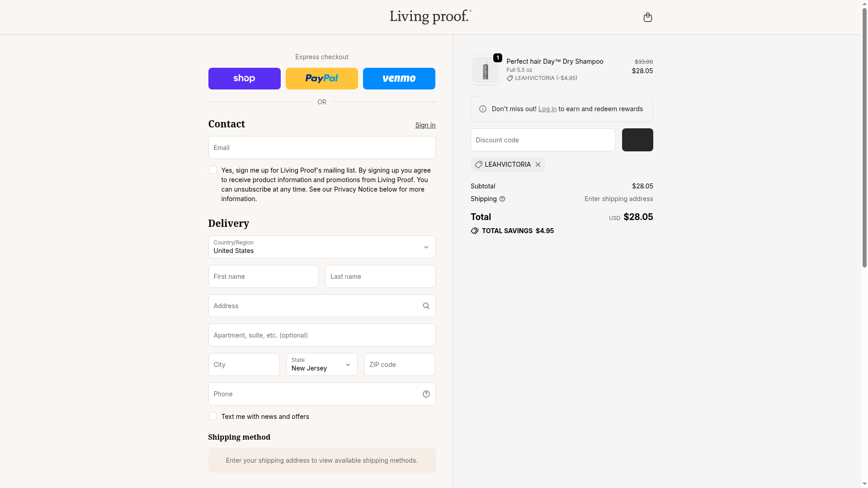Click the dry shampoo product thumbnail
Screen dimensions: 868x488
485,70
